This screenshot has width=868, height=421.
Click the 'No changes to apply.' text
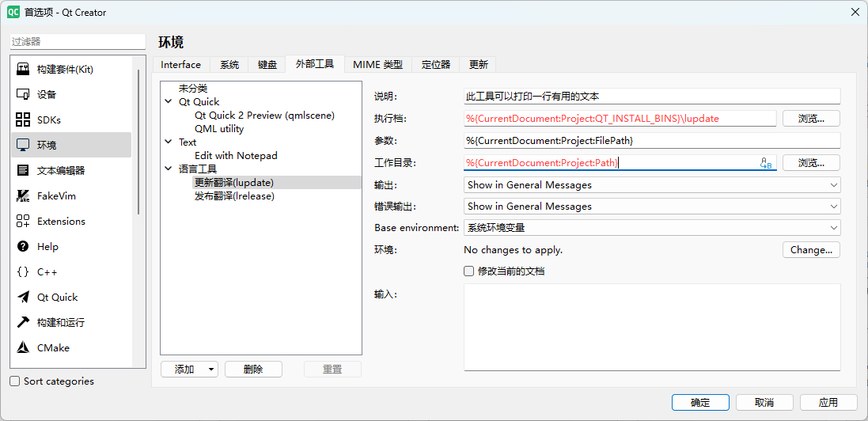point(514,250)
